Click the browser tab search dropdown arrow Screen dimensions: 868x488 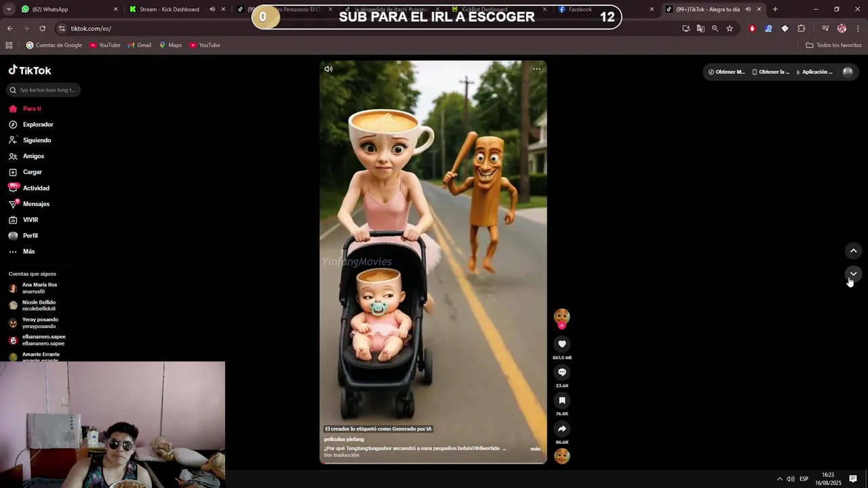click(8, 9)
